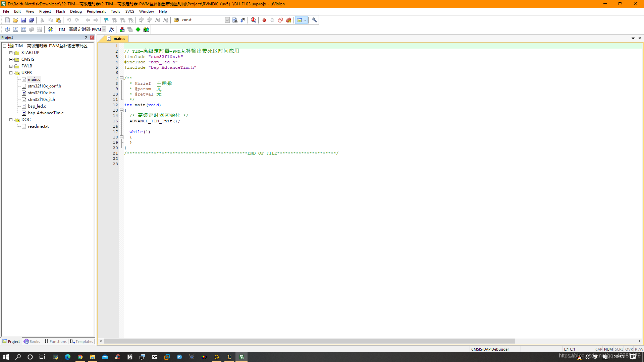This screenshot has height=362, width=644.
Task: Rebuild all target files icon
Action: click(23, 29)
